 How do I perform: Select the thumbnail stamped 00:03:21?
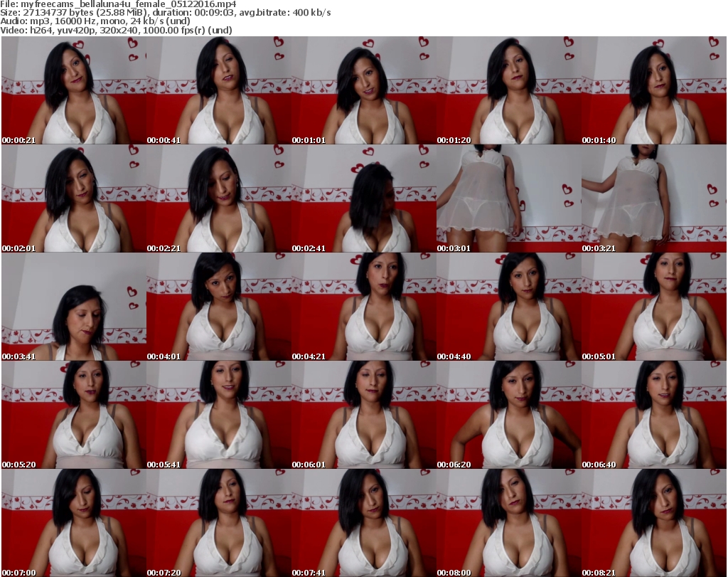[x=654, y=198]
